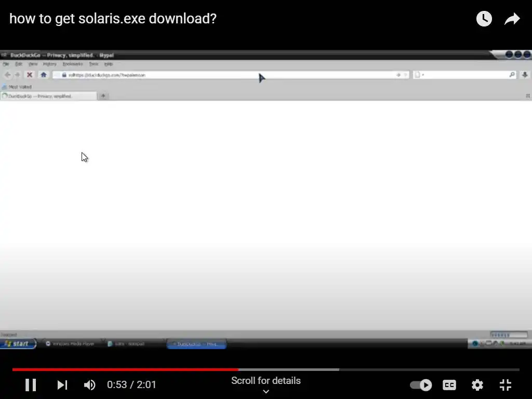Click the go arrow in the address bar

(x=398, y=75)
